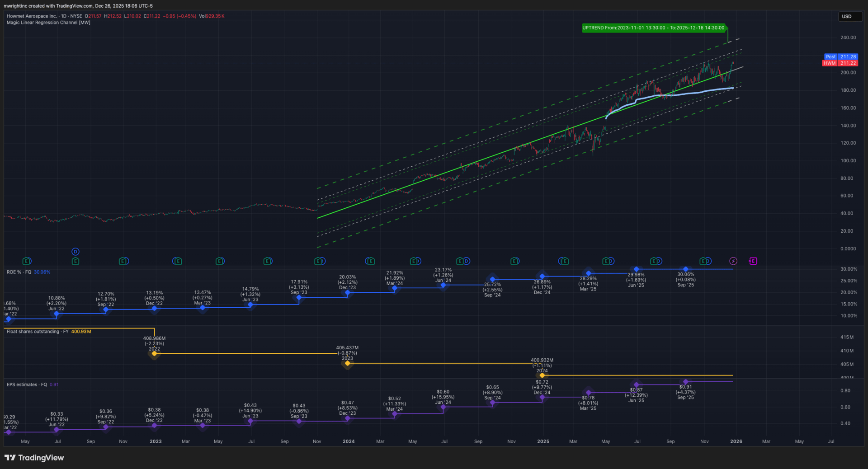868x469 pixels.
Task: Click the ROE diamond marker for Sep '23
Action: click(299, 297)
